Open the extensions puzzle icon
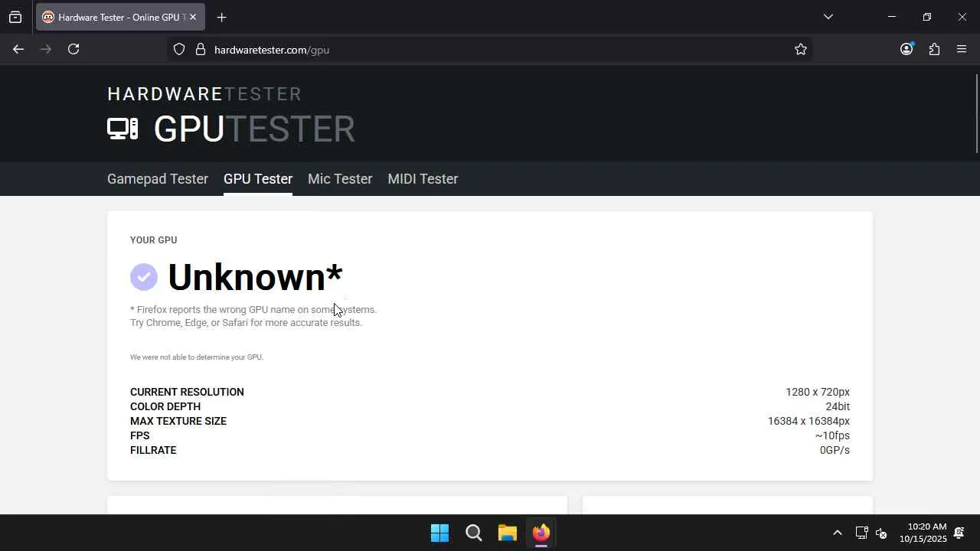The height and width of the screenshot is (551, 980). [x=934, y=49]
